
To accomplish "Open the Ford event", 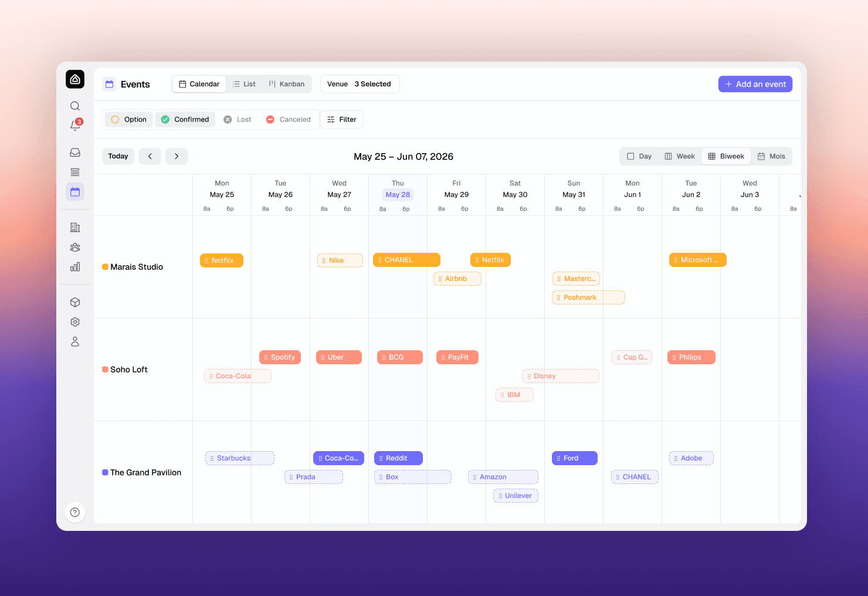I will 575,458.
